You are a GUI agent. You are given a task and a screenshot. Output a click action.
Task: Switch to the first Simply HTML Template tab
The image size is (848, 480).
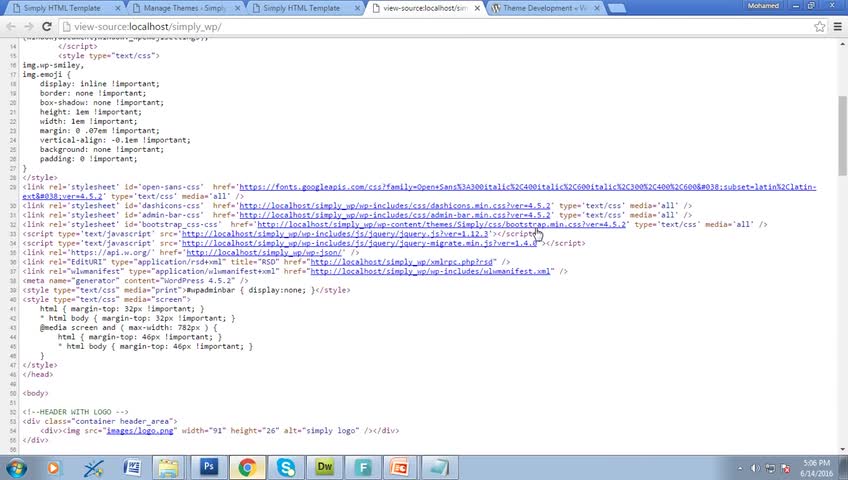pyautogui.click(x=62, y=8)
